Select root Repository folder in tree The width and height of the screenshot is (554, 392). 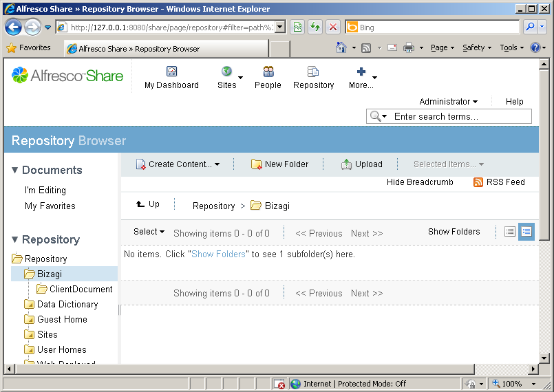point(45,259)
